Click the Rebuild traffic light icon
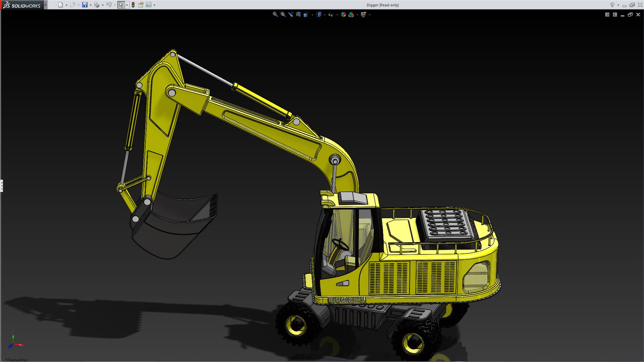644x362 pixels. [x=133, y=5]
